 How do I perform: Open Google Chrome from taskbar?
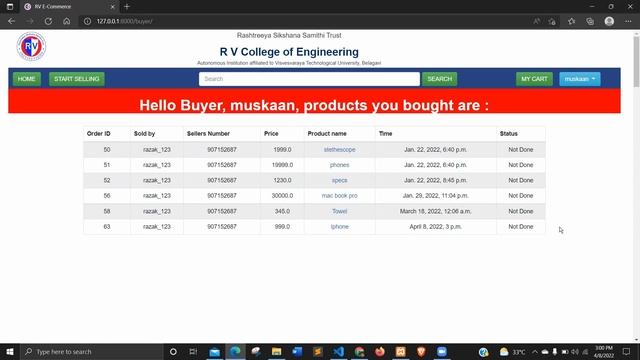[x=359, y=351]
